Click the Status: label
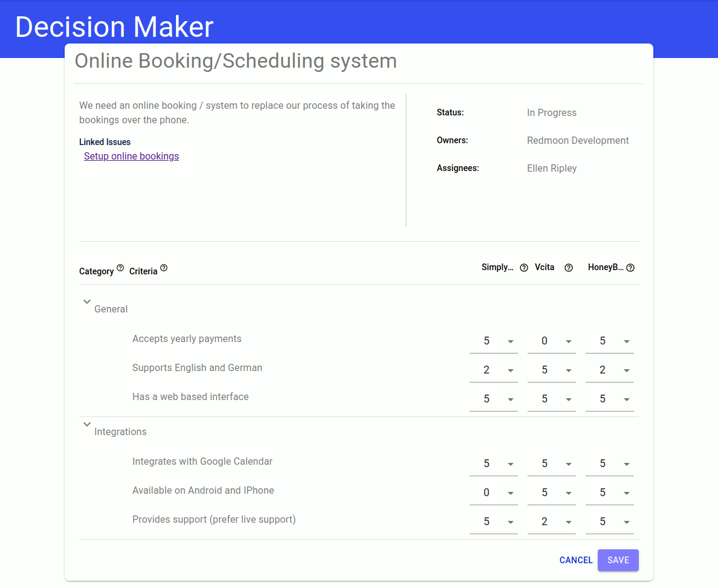This screenshot has width=718, height=588. 450,112
